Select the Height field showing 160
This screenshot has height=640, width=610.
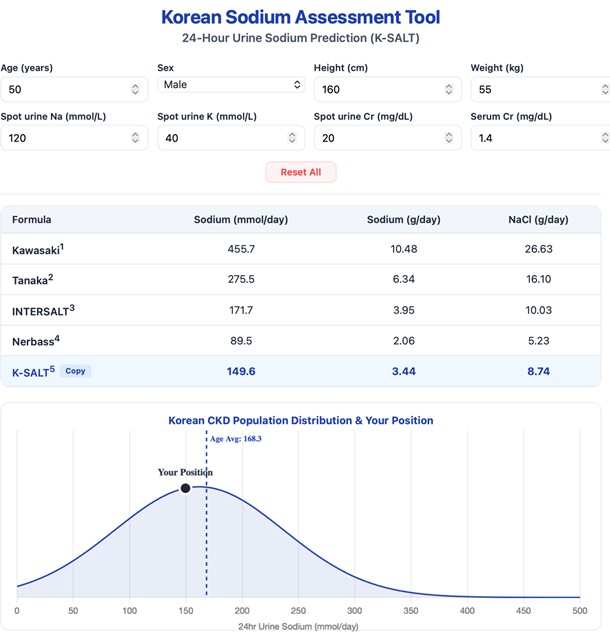coord(387,89)
